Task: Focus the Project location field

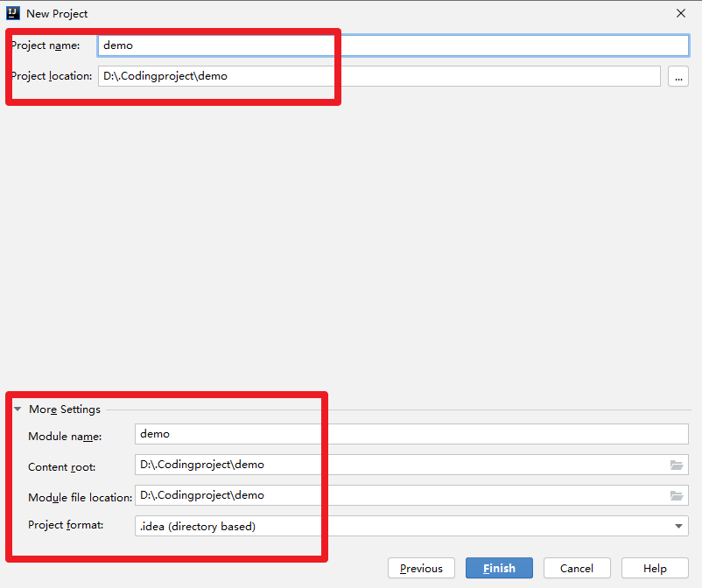Action: pos(379,76)
